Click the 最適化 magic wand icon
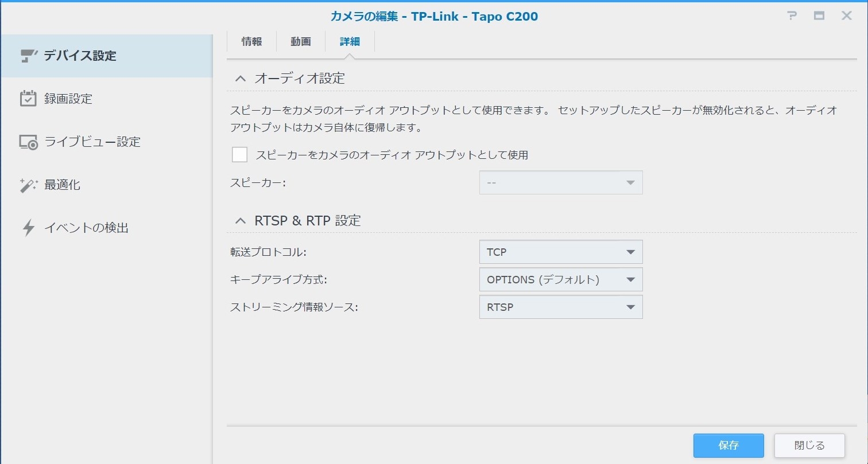Screen dimensions: 868x464 click(28, 185)
